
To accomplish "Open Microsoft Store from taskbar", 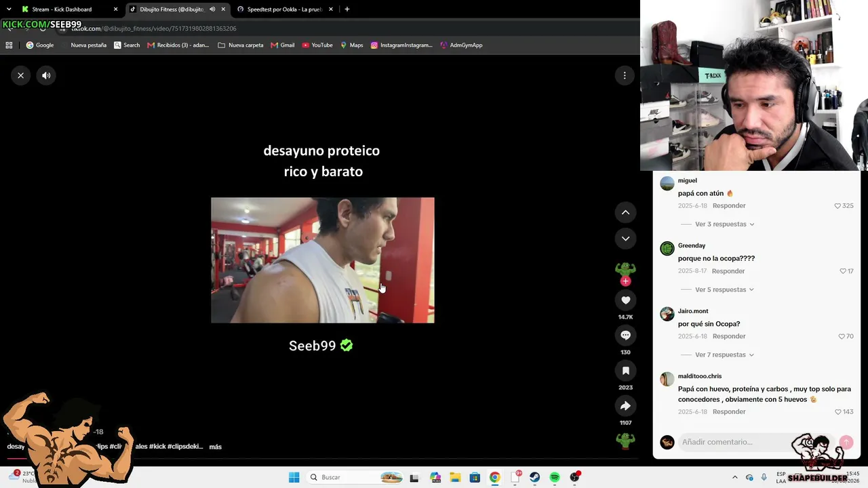I will [475, 477].
